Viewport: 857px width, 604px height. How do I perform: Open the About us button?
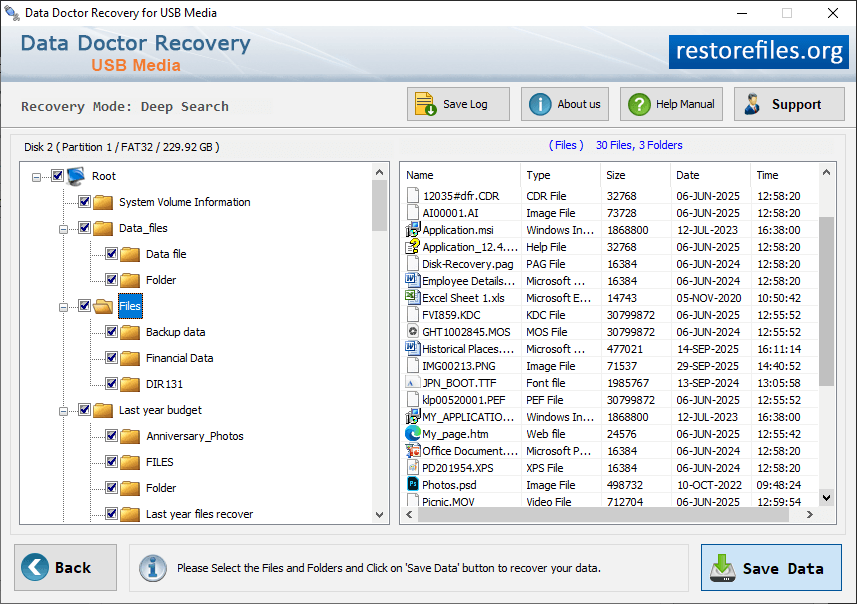[x=565, y=104]
